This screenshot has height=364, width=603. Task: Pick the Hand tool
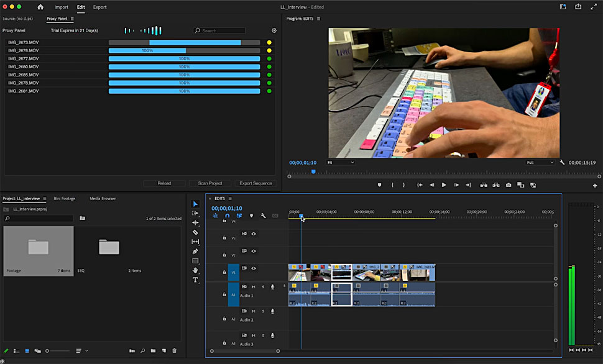(195, 270)
